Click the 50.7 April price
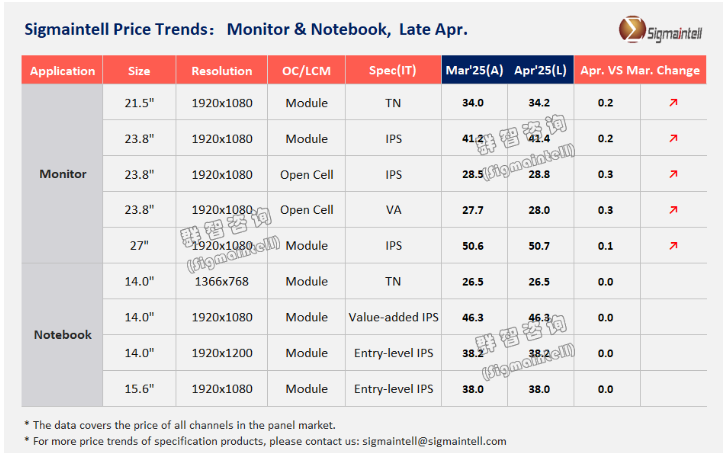723x453 pixels. tap(539, 246)
